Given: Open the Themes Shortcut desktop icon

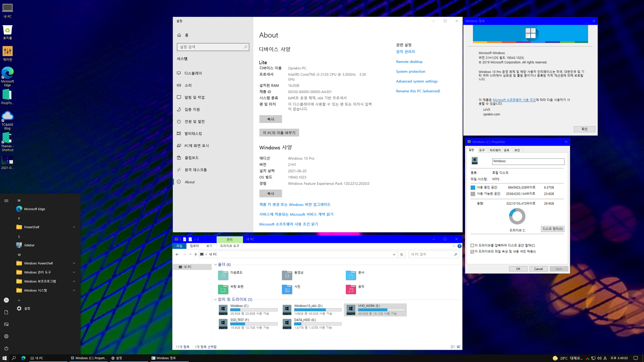Looking at the screenshot, I should click(7, 142).
